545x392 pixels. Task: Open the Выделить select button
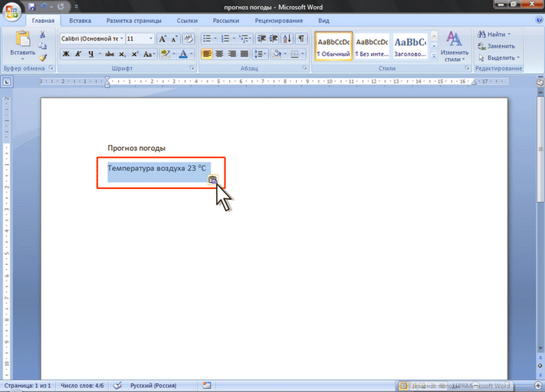499,57
